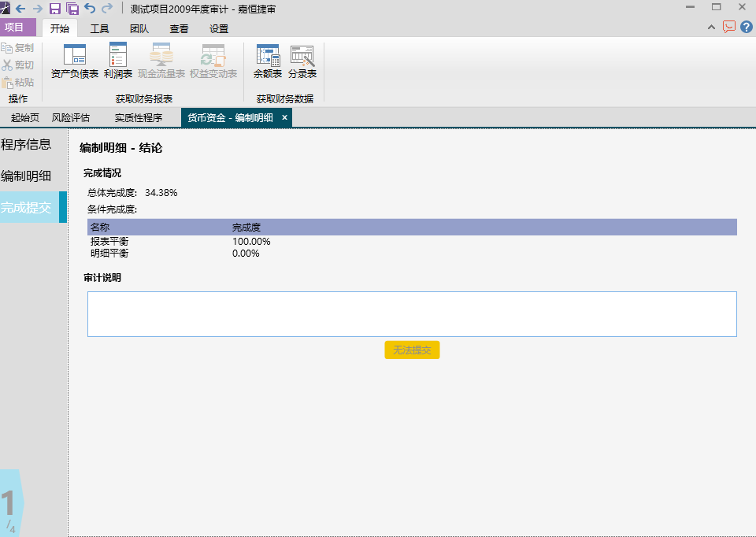The image size is (756, 537).
Task: Switch to the 工具 ribbon tab
Action: (x=99, y=29)
